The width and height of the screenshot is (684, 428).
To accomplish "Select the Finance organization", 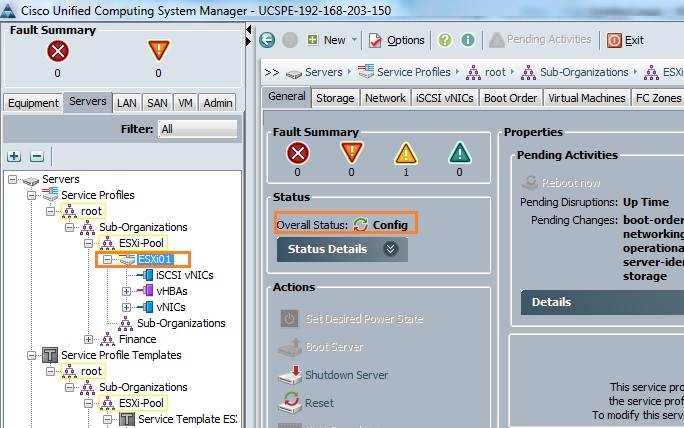I will [137, 339].
